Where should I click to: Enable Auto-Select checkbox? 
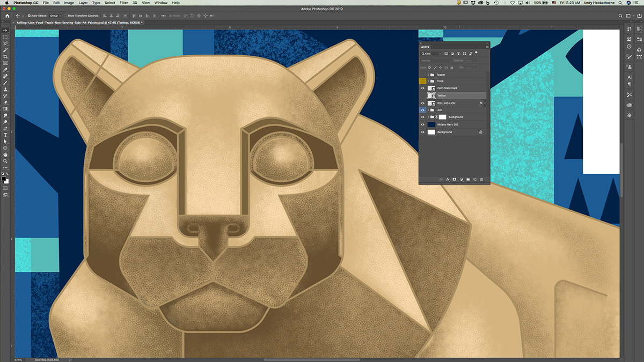(x=29, y=16)
